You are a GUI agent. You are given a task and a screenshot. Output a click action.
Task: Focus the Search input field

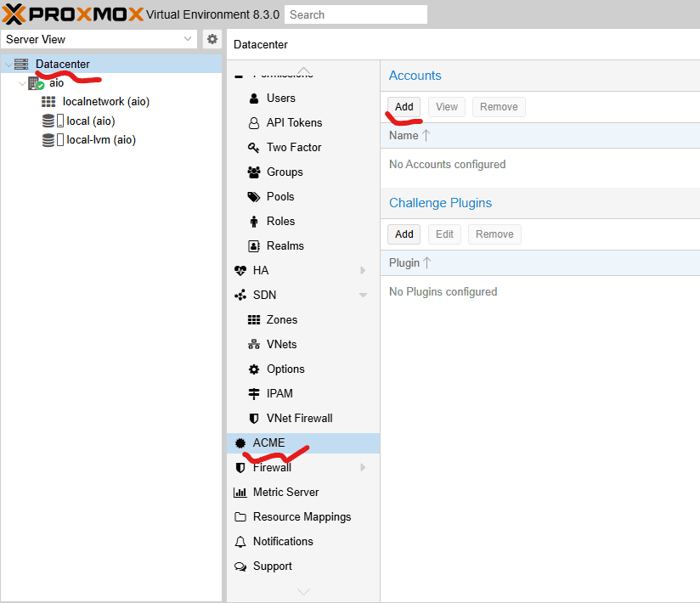coord(356,14)
